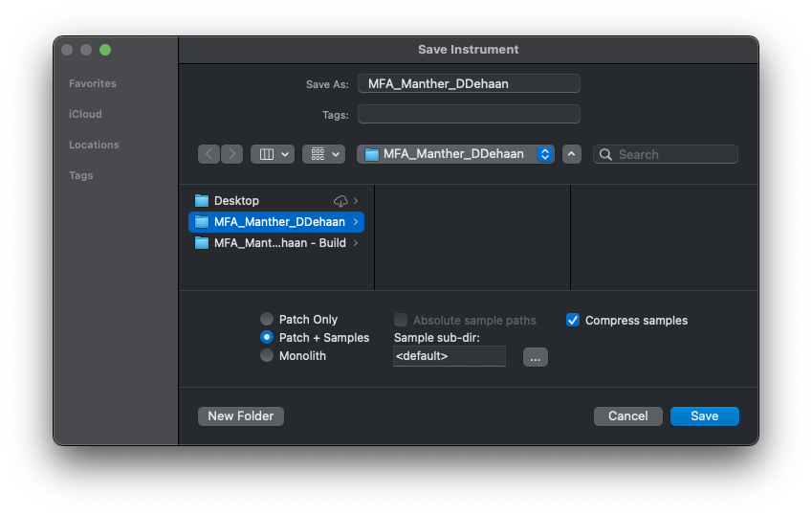Toggle the Compress samples checkbox
Screen dimensions: 812x516
coord(573,321)
